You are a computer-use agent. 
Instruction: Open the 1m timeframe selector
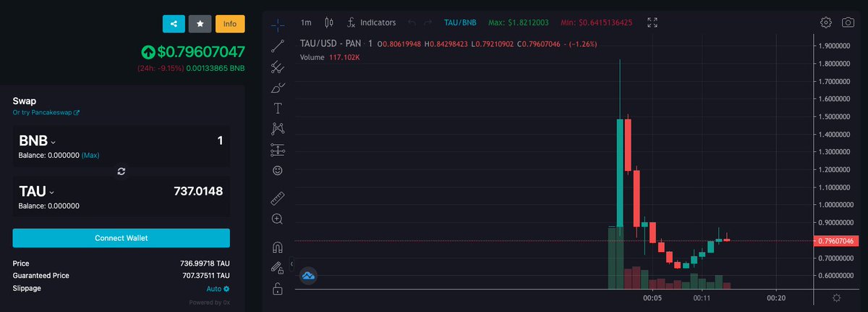[306, 22]
